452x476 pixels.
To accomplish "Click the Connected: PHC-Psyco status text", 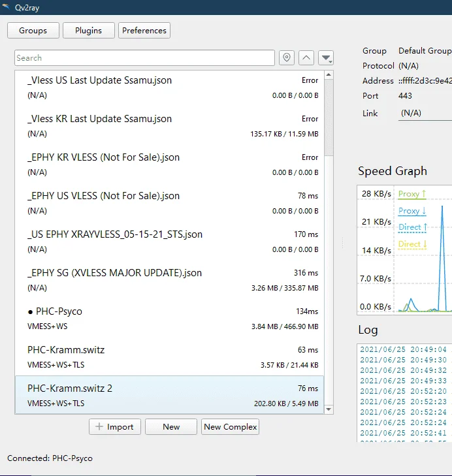I will (50, 458).
